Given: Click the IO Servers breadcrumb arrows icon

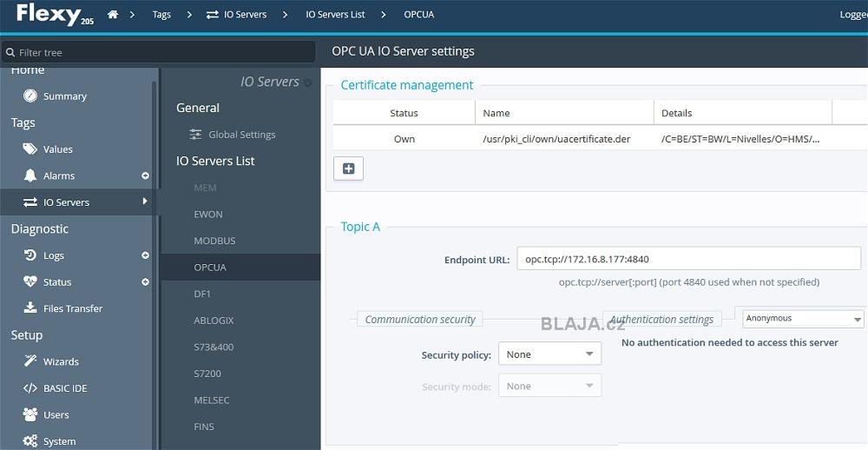Looking at the screenshot, I should (212, 15).
